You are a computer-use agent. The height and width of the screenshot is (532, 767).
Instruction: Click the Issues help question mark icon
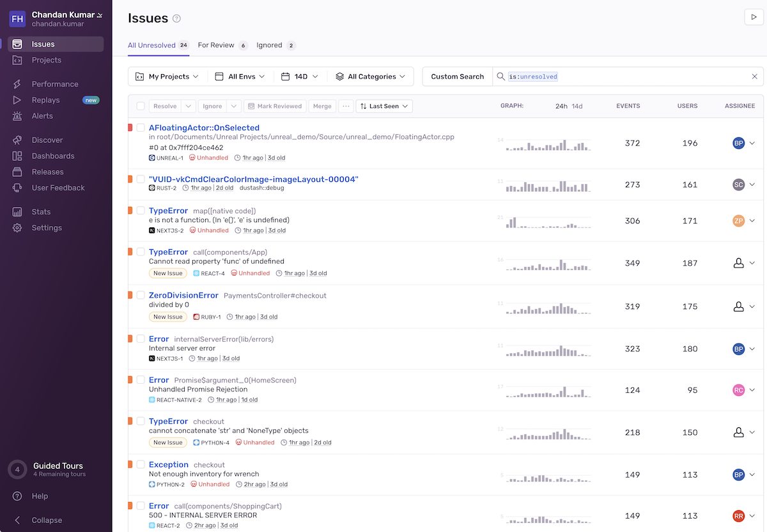pyautogui.click(x=177, y=19)
